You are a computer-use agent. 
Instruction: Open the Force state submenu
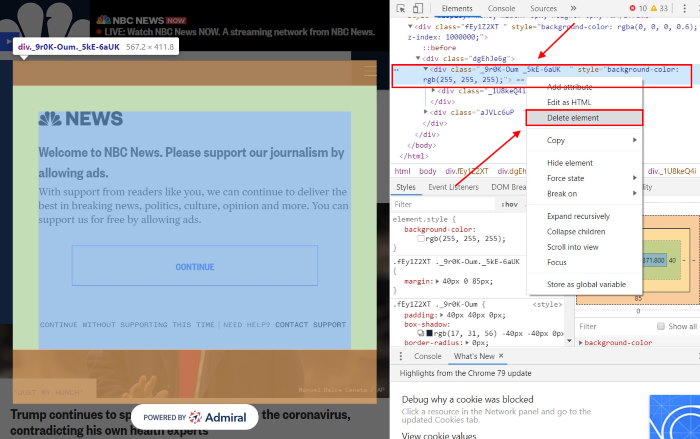point(584,178)
